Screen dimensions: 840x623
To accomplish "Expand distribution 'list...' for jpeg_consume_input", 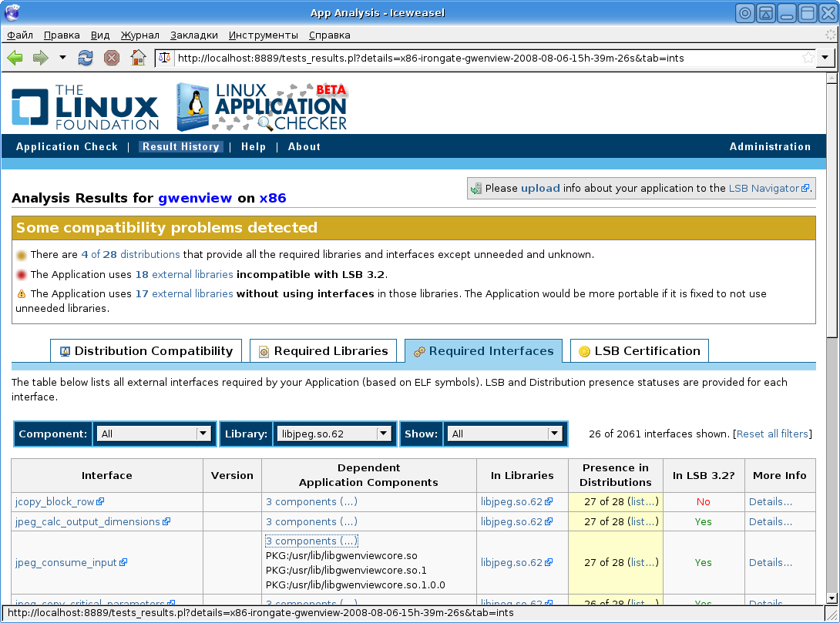I will 642,562.
